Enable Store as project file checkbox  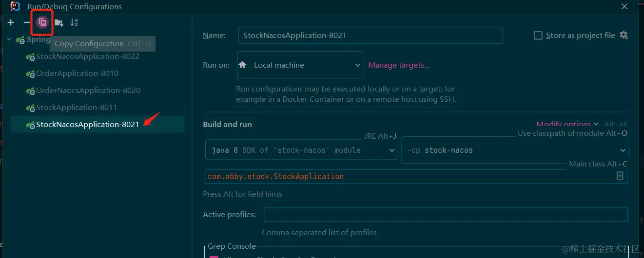click(x=538, y=36)
